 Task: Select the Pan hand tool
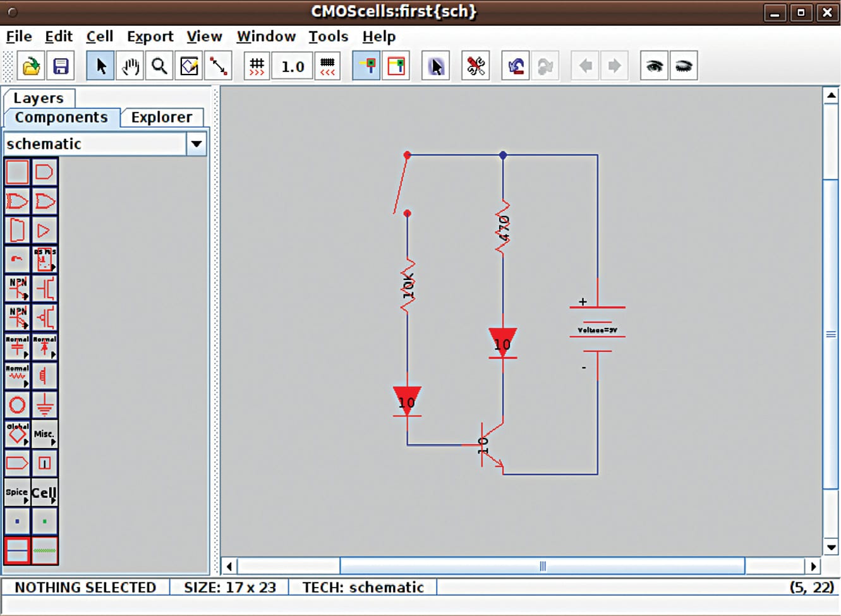130,66
